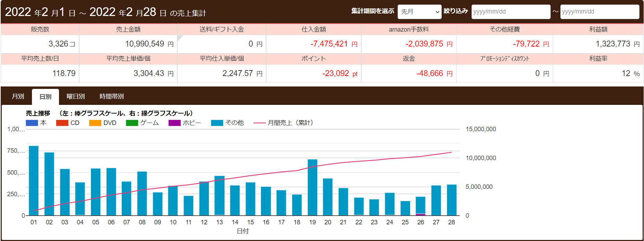
Task: Click the 利益額 value 1,323,773
Action: tap(613, 44)
